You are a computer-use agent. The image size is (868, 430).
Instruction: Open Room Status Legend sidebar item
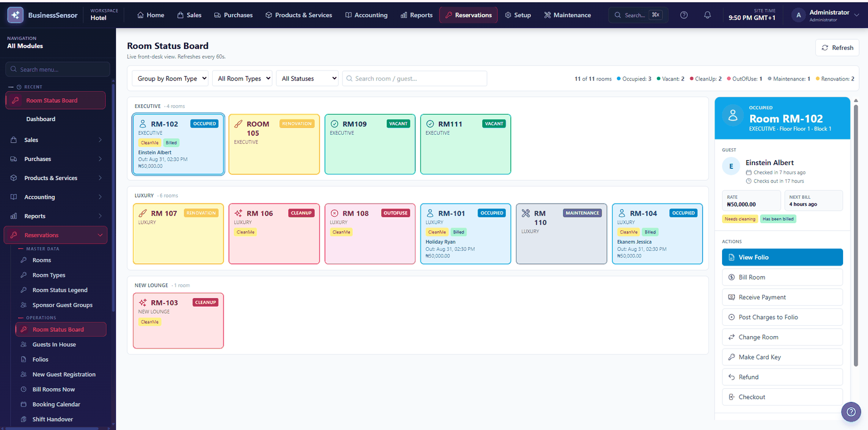(60, 290)
